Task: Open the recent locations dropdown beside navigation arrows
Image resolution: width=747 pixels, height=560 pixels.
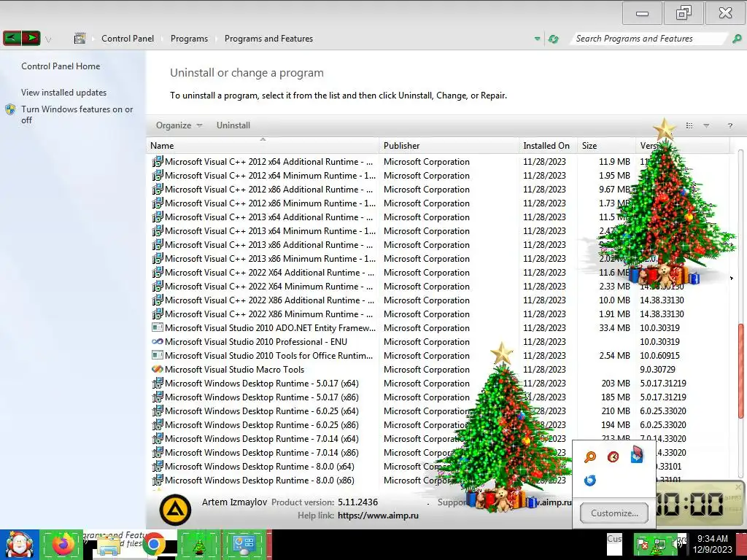Action: click(x=48, y=39)
